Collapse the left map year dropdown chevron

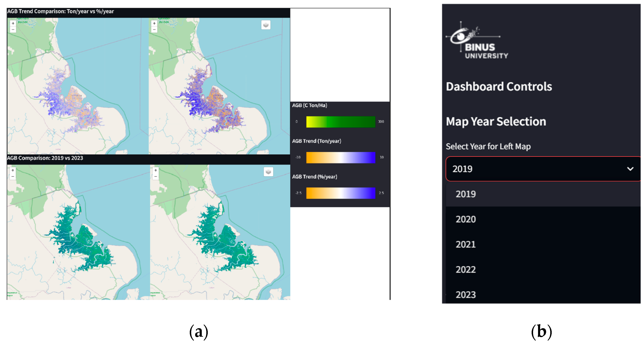(x=630, y=169)
